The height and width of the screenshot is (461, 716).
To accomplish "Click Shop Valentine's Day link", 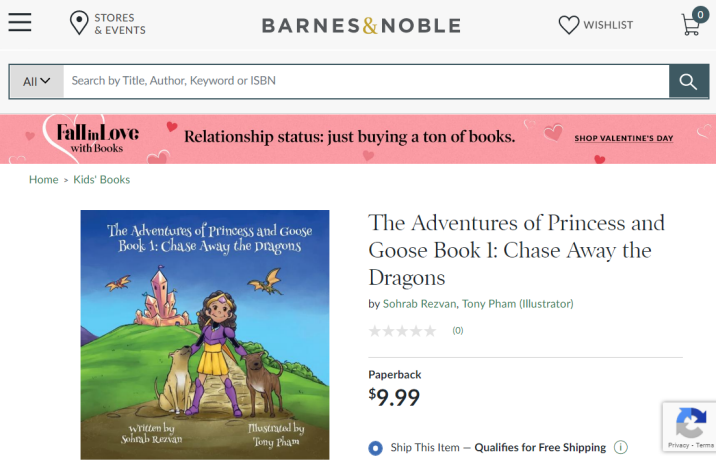I will click(623, 138).
